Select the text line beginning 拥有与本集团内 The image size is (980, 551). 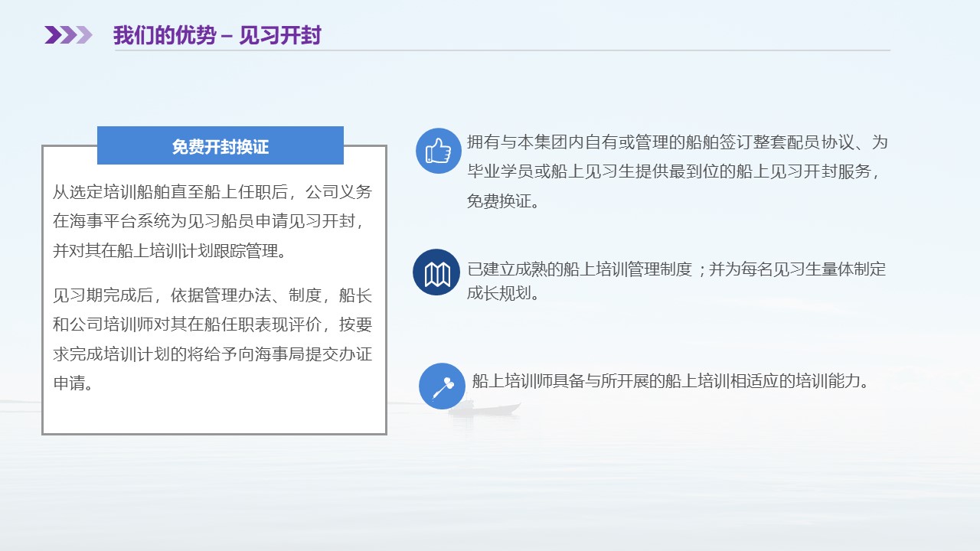click(677, 142)
